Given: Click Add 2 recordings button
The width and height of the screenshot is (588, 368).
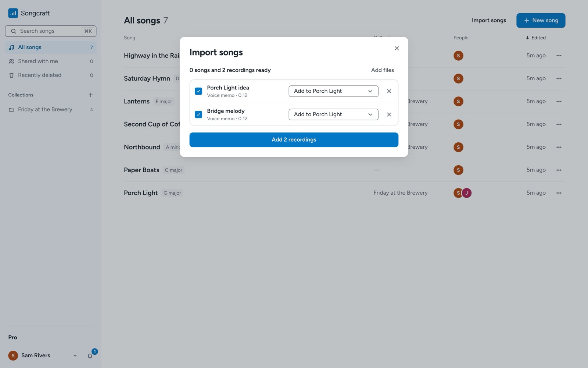Looking at the screenshot, I should coord(294,140).
